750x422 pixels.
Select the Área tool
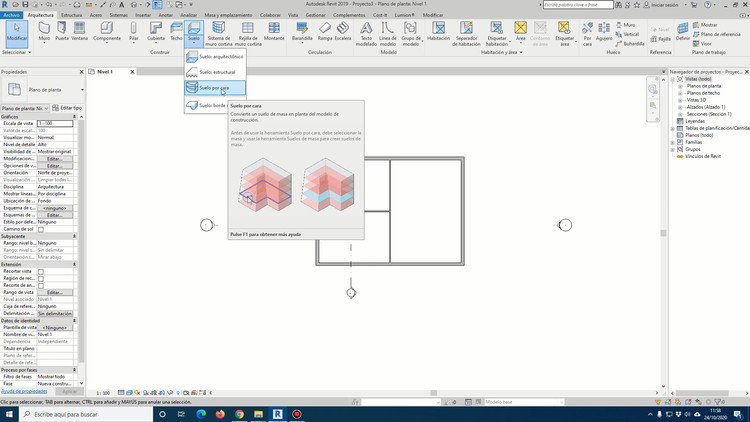tap(520, 32)
